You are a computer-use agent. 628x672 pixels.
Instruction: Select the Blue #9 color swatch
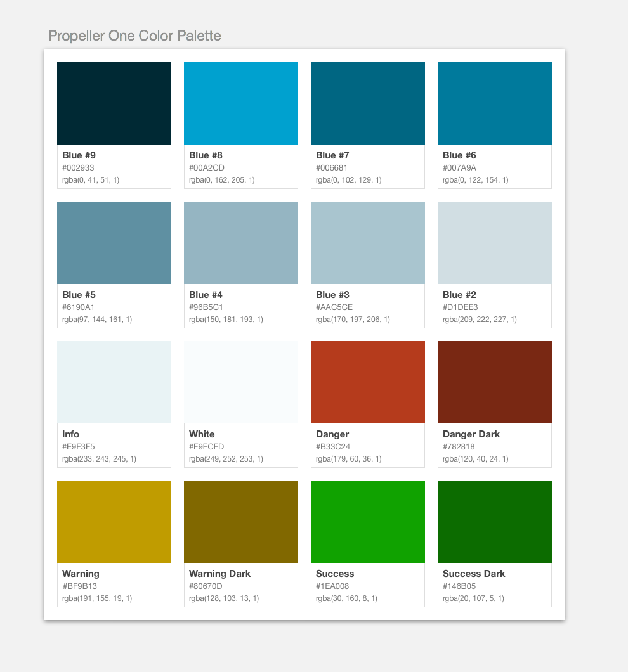click(114, 103)
